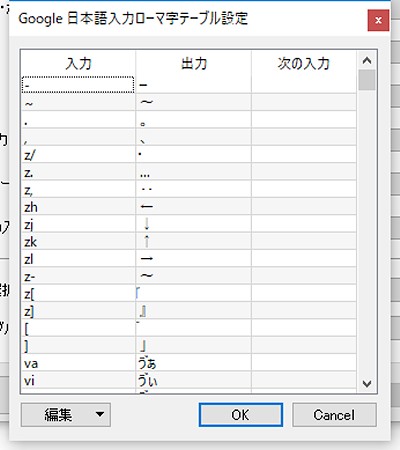Viewport: 400px width, 450px height.
Task: Confirm settings with the OK button
Action: (241, 415)
